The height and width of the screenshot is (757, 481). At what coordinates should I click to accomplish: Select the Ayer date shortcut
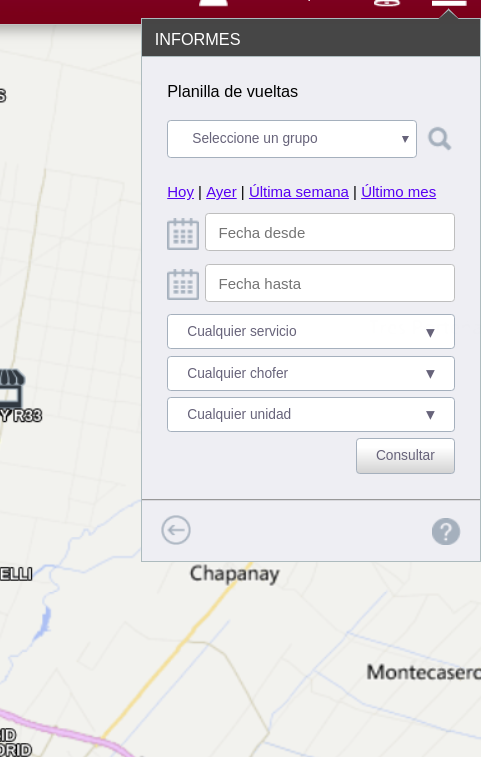[x=221, y=192]
